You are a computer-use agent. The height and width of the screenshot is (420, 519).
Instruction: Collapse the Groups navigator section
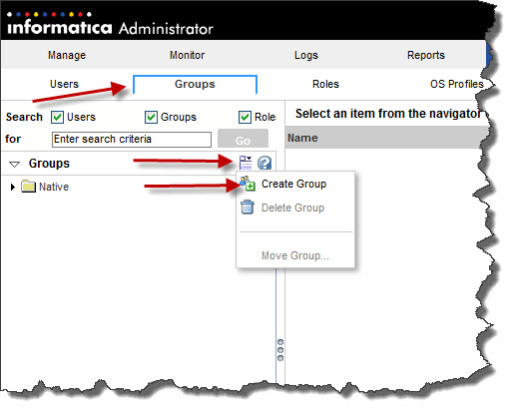(x=14, y=164)
